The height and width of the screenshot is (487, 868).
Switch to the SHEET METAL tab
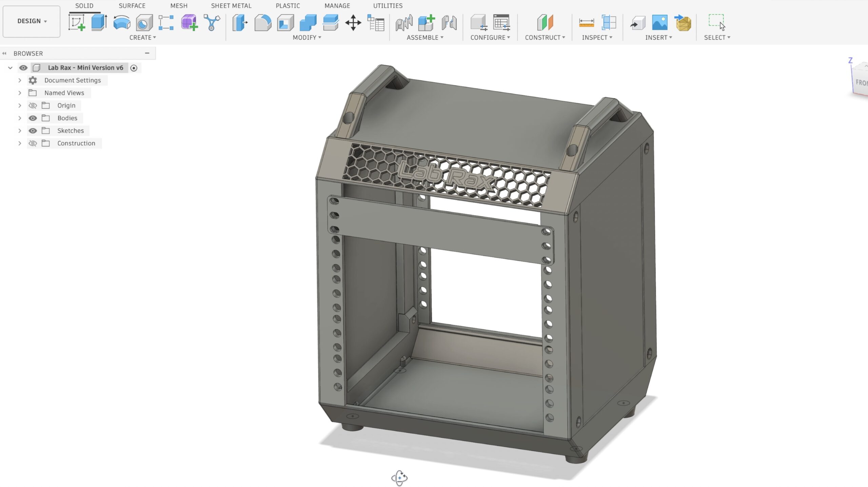(x=231, y=6)
